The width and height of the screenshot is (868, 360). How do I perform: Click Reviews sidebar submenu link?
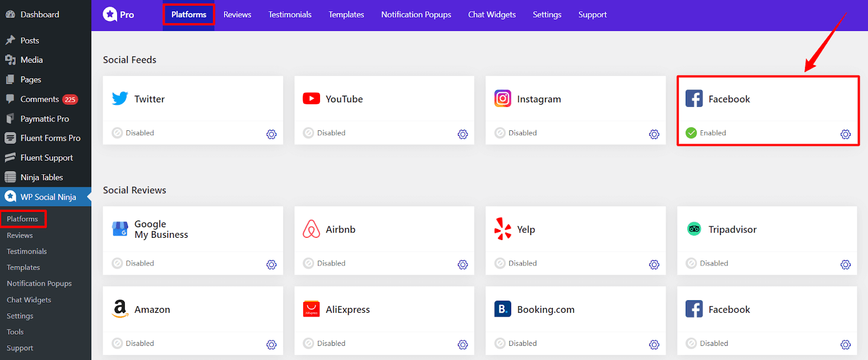tap(20, 235)
